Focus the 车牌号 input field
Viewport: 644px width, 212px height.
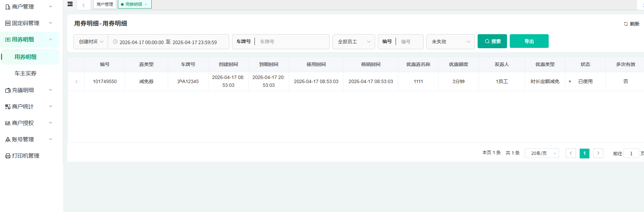pos(292,42)
